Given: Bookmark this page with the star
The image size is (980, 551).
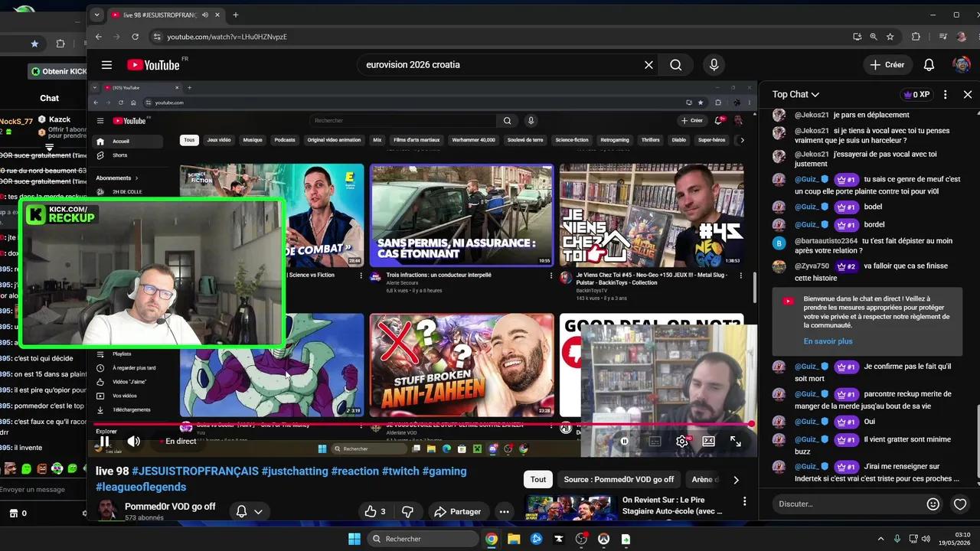Looking at the screenshot, I should point(890,37).
